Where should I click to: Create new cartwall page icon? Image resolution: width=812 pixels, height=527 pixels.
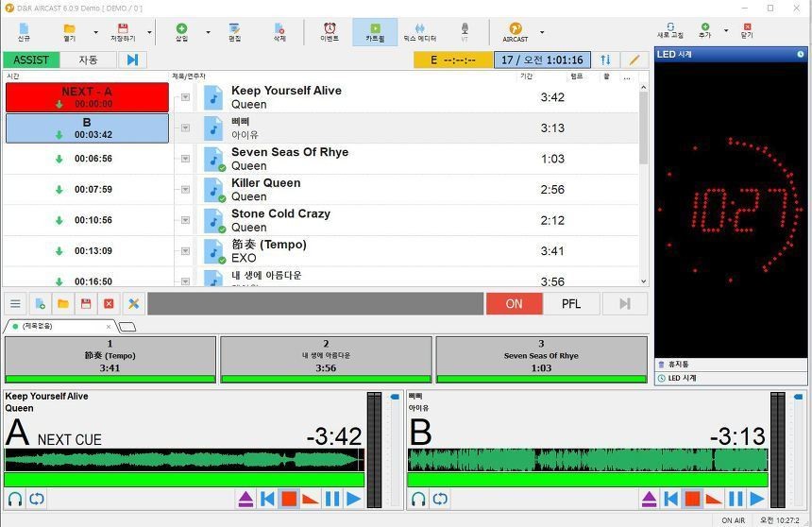[x=40, y=304]
